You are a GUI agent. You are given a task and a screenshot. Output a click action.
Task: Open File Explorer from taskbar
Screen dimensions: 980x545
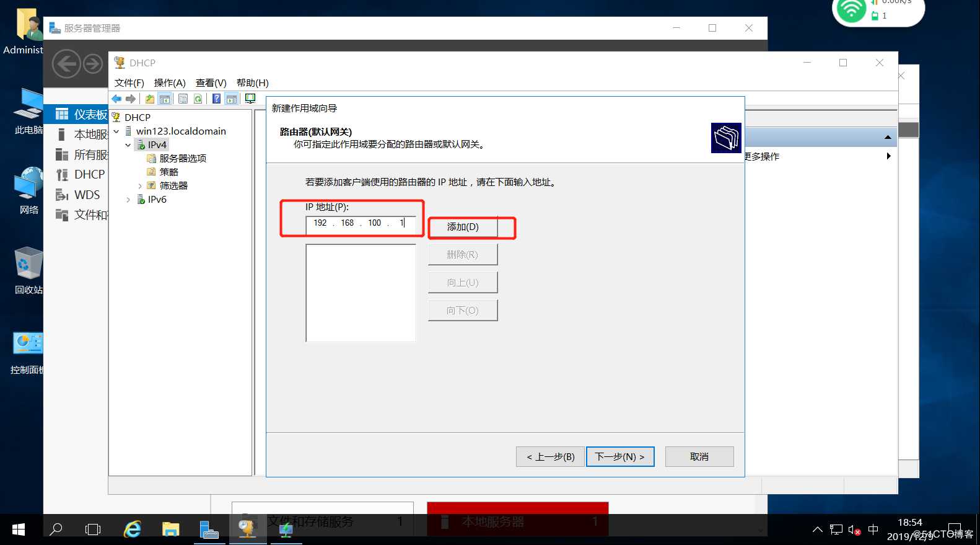point(170,529)
